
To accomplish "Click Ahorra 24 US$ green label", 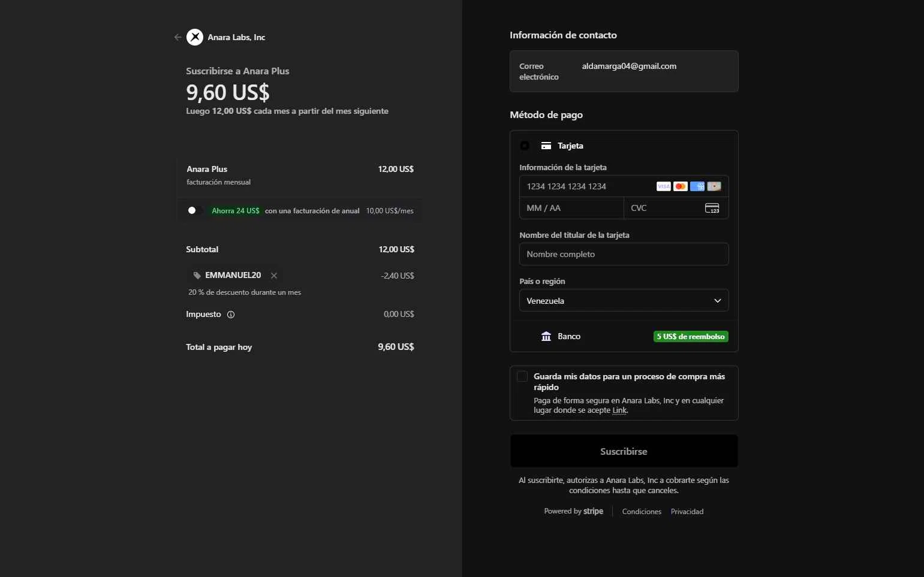I will (236, 211).
